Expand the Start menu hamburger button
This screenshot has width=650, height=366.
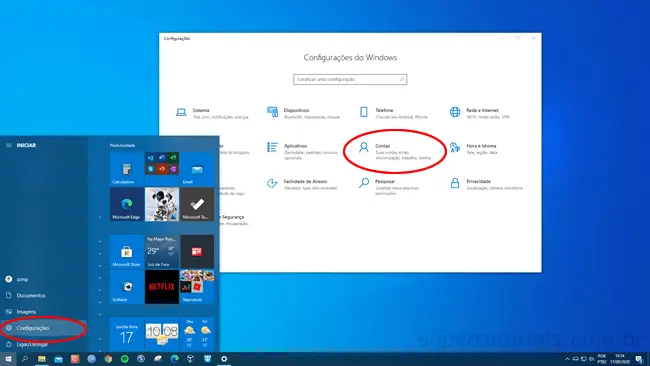click(x=9, y=145)
